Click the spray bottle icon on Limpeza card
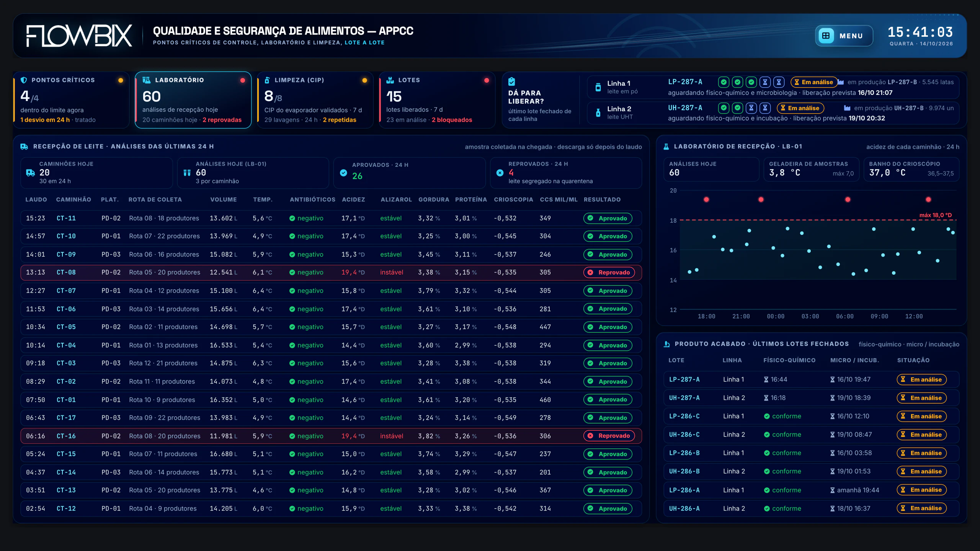 [267, 80]
